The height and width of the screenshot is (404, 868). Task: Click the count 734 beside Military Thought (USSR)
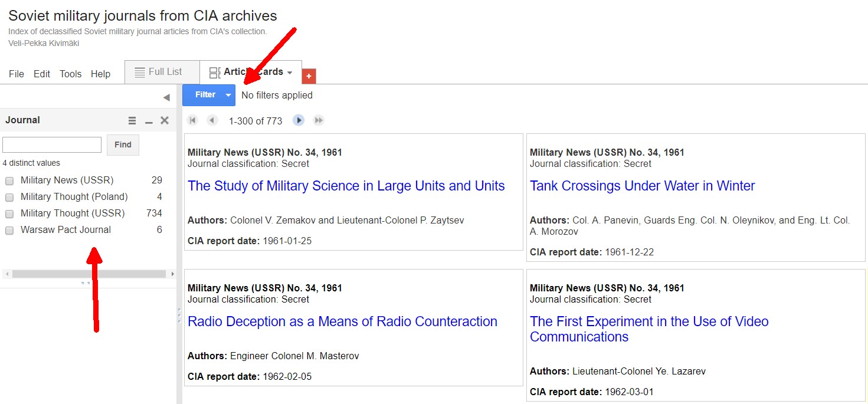pyautogui.click(x=154, y=214)
